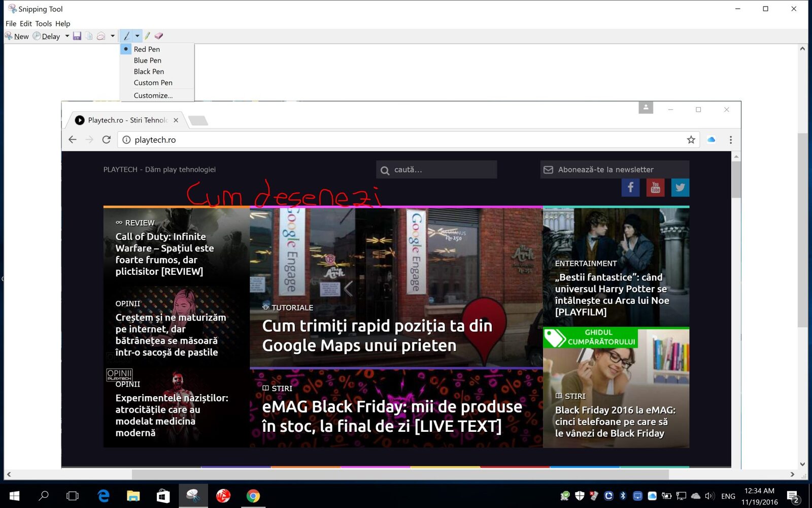Click Google Maps tutorial headline
Viewport: 812px width, 508px height.
377,335
